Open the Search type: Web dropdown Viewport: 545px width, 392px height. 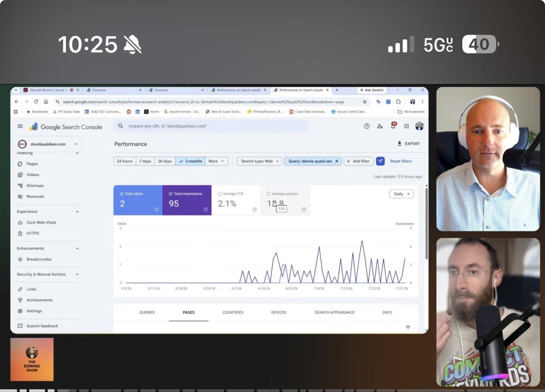pos(259,161)
